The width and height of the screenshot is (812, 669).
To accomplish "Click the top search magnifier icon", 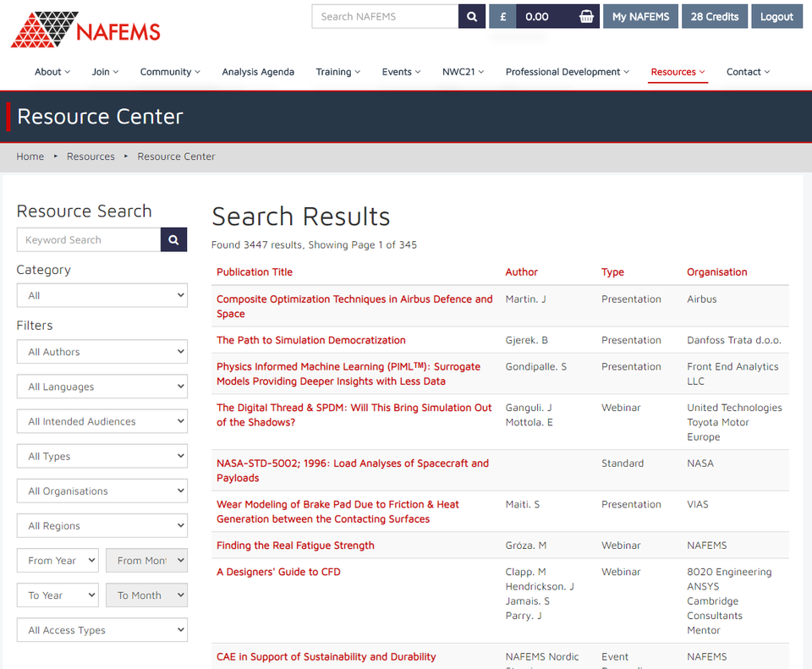I will 472,16.
